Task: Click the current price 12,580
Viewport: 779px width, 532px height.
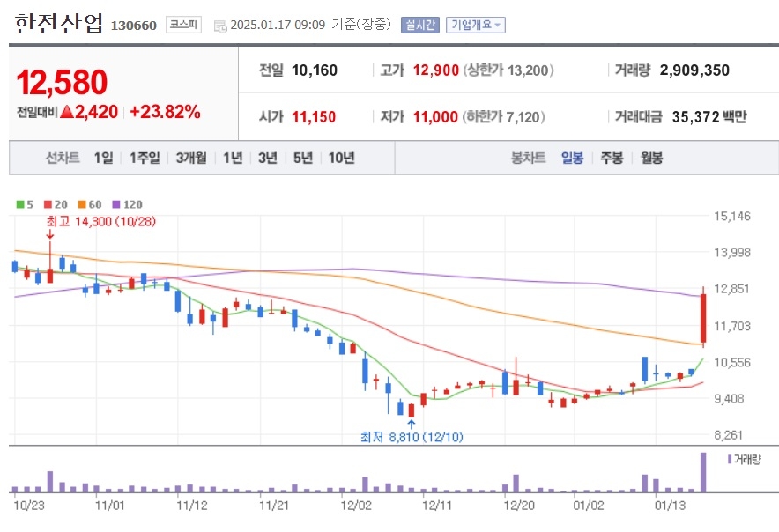Action: pyautogui.click(x=62, y=82)
